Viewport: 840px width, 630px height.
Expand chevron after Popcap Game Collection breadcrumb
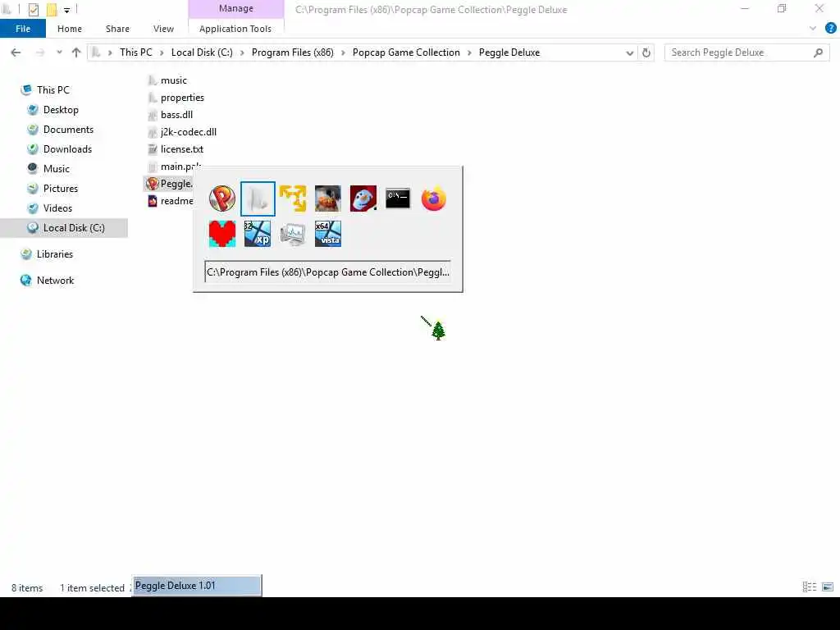[x=469, y=52]
